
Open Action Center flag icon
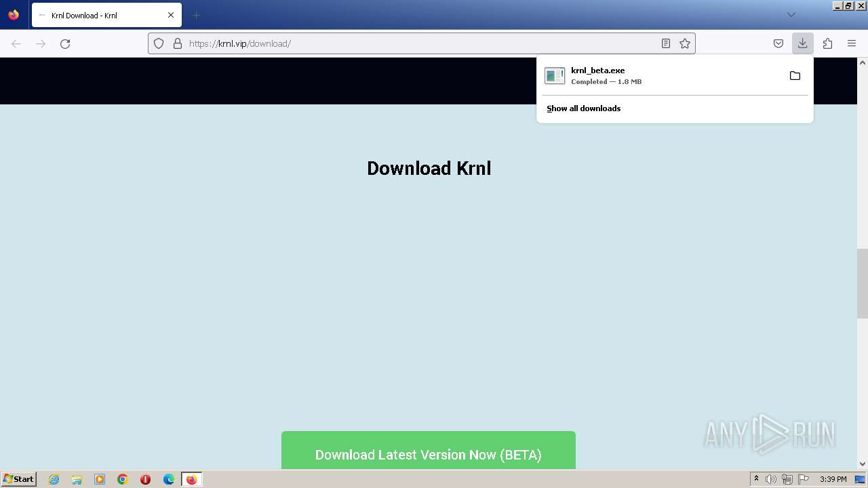[804, 479]
